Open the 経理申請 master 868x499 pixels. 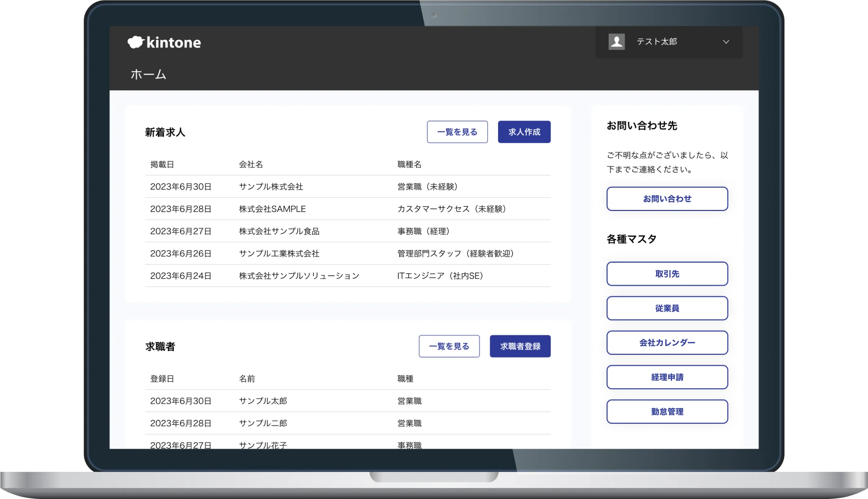[x=667, y=377]
